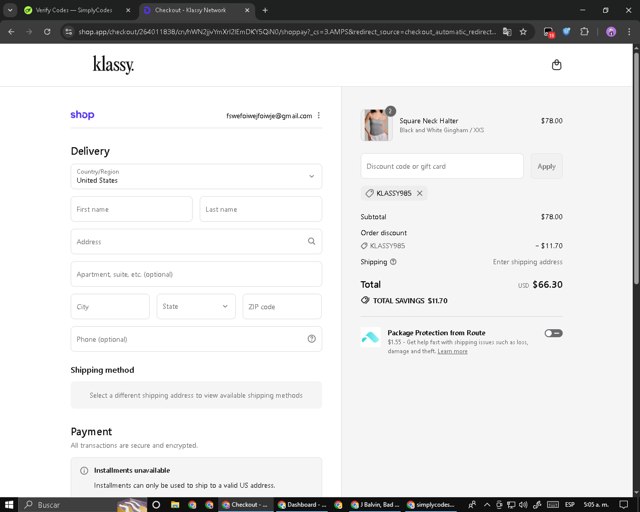This screenshot has height=512, width=640.
Task: Click the ESP language indicator in tray
Action: point(570,505)
